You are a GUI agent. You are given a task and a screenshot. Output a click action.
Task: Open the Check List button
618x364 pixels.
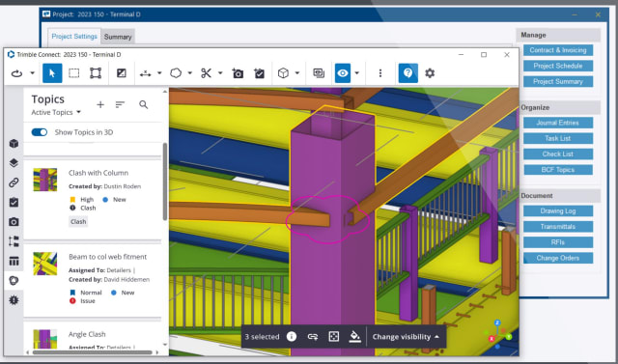(x=558, y=154)
